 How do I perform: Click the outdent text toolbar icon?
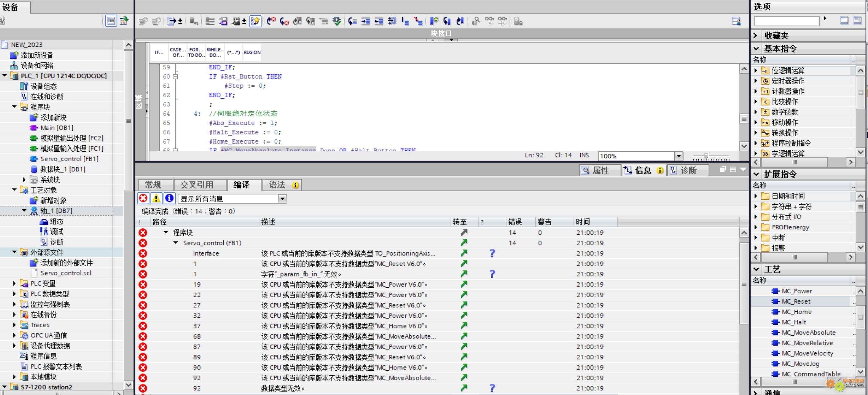[379, 22]
